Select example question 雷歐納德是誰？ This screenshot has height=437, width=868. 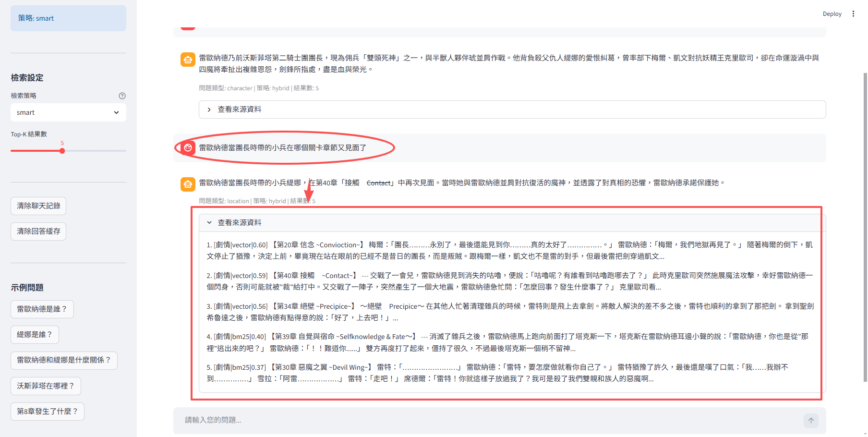pos(42,309)
